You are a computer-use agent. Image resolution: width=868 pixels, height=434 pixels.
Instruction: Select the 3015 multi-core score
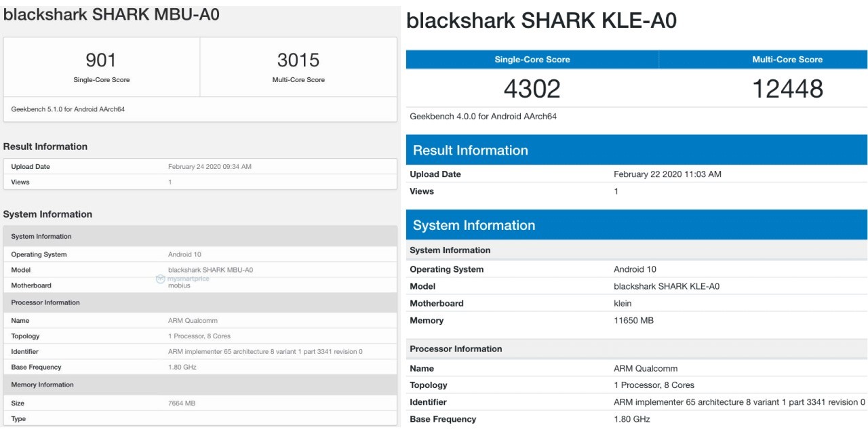tap(298, 60)
